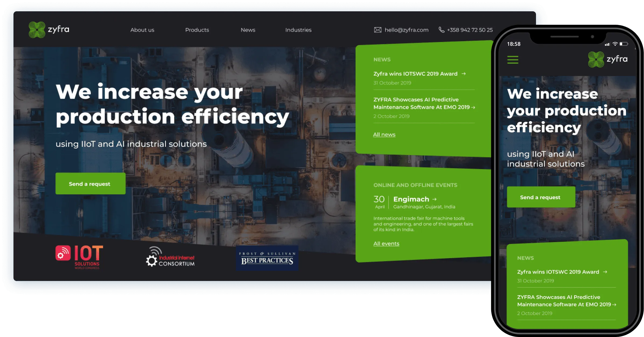Viewport: 644px width, 337px height.
Task: Click Industrial Internet Consortium logo
Action: tap(170, 257)
